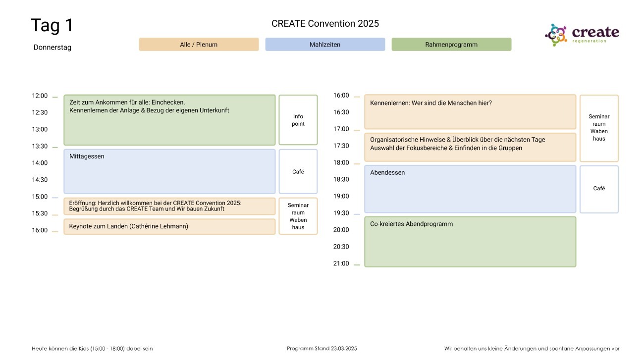Click the CREATE Convention 2025 title
The image size is (644, 362).
click(x=325, y=23)
